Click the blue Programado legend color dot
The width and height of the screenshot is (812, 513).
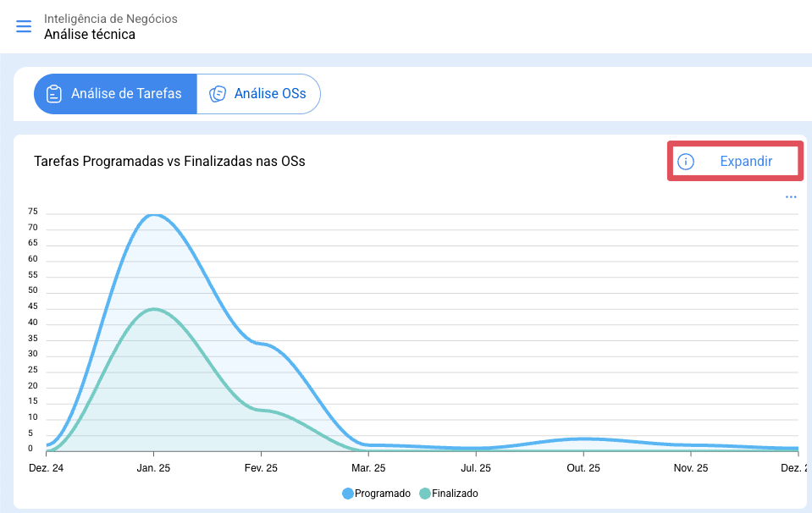(x=348, y=494)
